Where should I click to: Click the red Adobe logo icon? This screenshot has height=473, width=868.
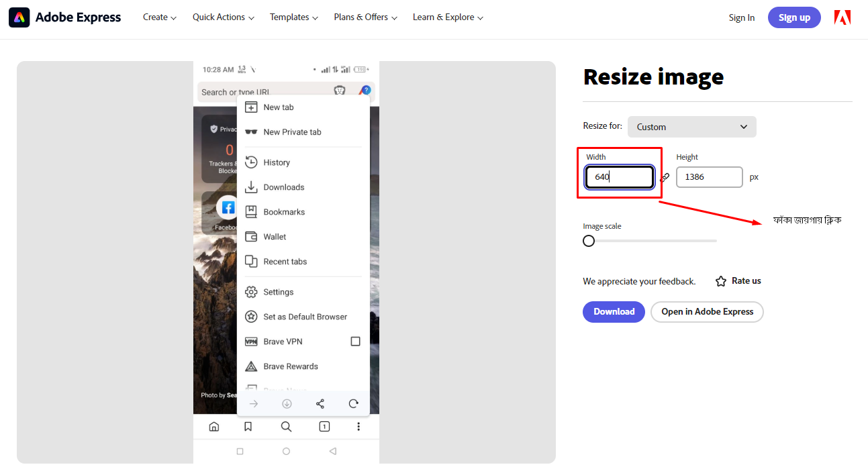coord(842,17)
